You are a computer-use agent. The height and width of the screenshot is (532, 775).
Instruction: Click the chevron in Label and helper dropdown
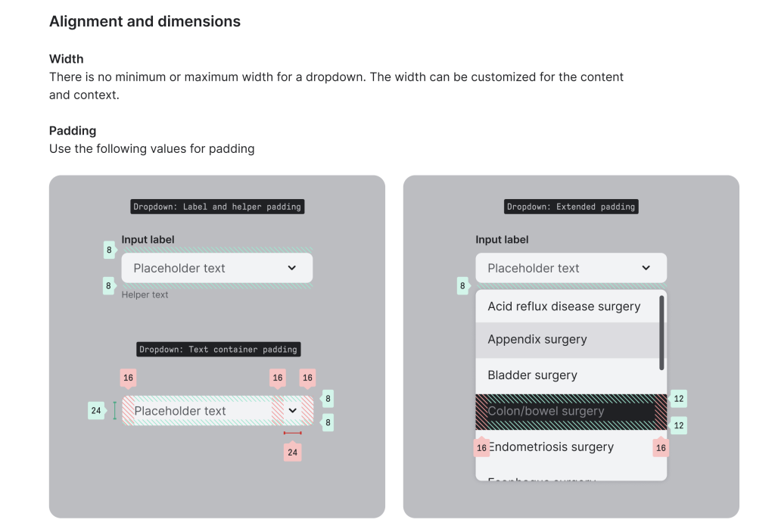click(x=292, y=268)
